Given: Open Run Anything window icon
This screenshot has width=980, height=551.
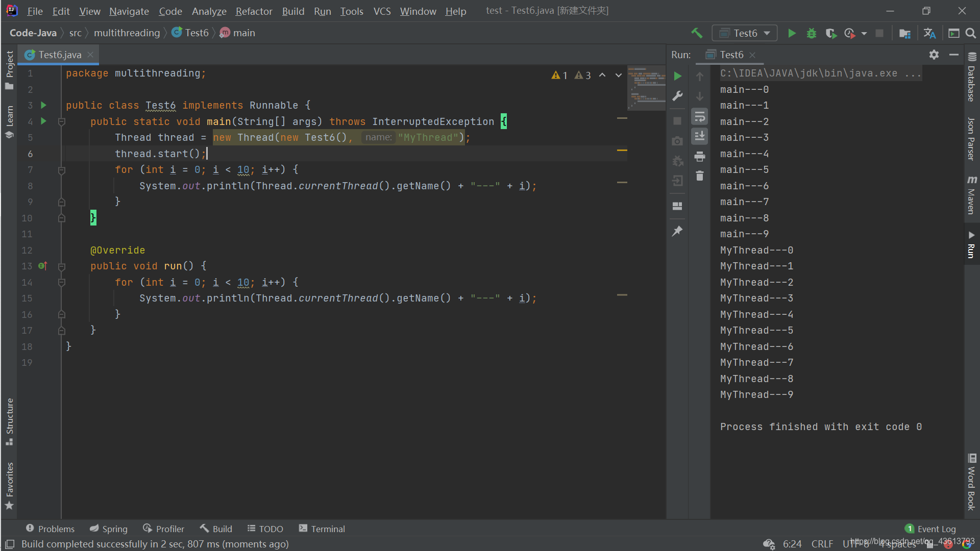Looking at the screenshot, I should click(x=953, y=33).
